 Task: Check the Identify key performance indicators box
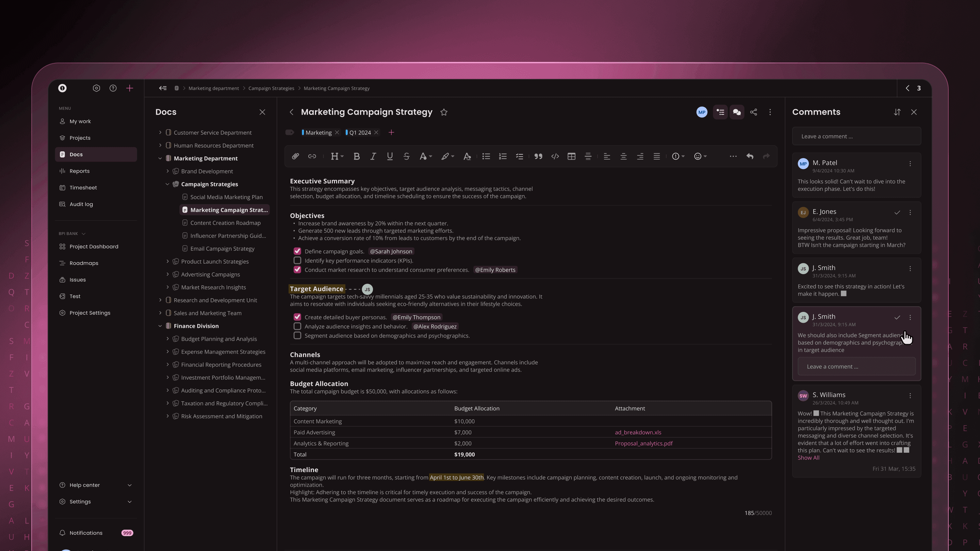click(x=297, y=261)
